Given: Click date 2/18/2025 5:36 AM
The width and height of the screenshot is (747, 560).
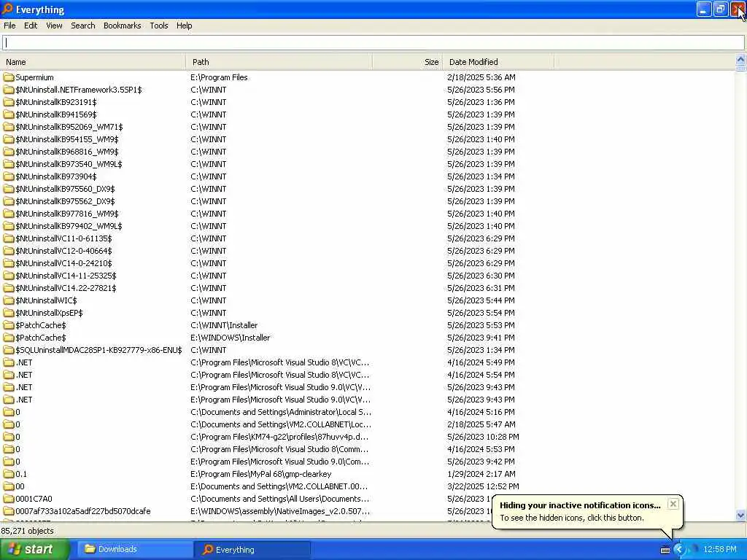Looking at the screenshot, I should click(481, 77).
